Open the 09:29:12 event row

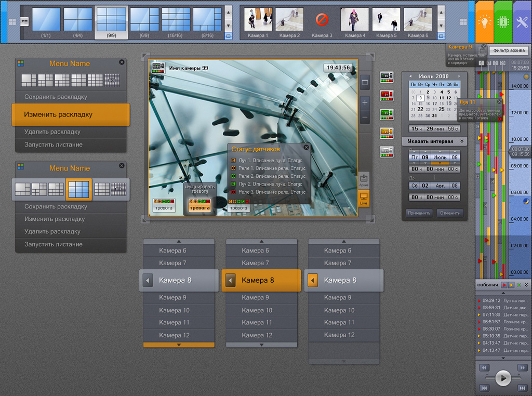point(503,301)
